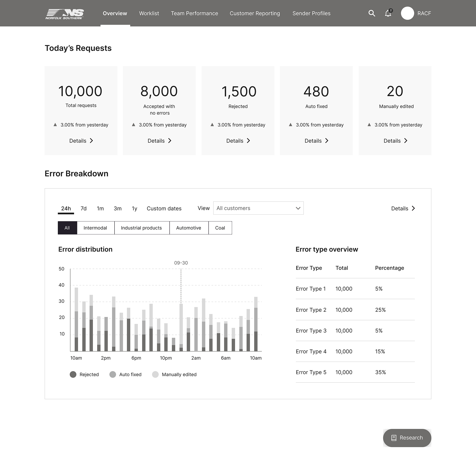Viewport: 476px width, 457px height.
Task: Click chevron in Manually edited card
Action: (406, 141)
